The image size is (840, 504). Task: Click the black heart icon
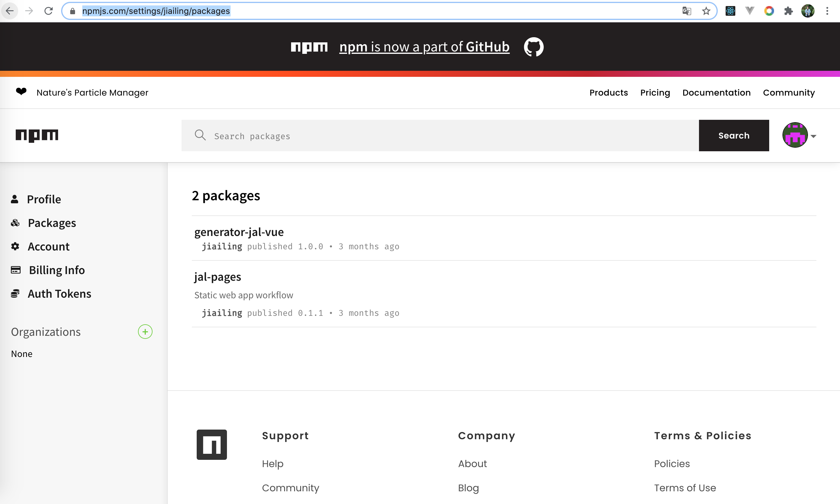tap(21, 92)
